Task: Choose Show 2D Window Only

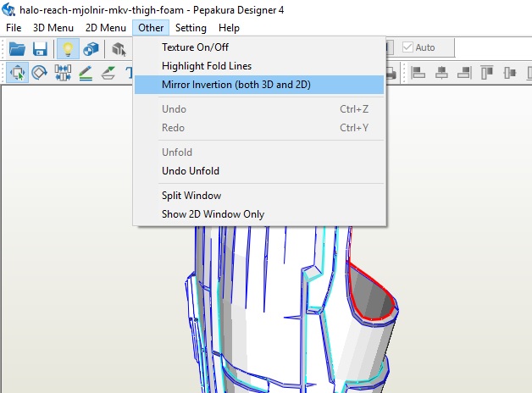Action: point(259,214)
